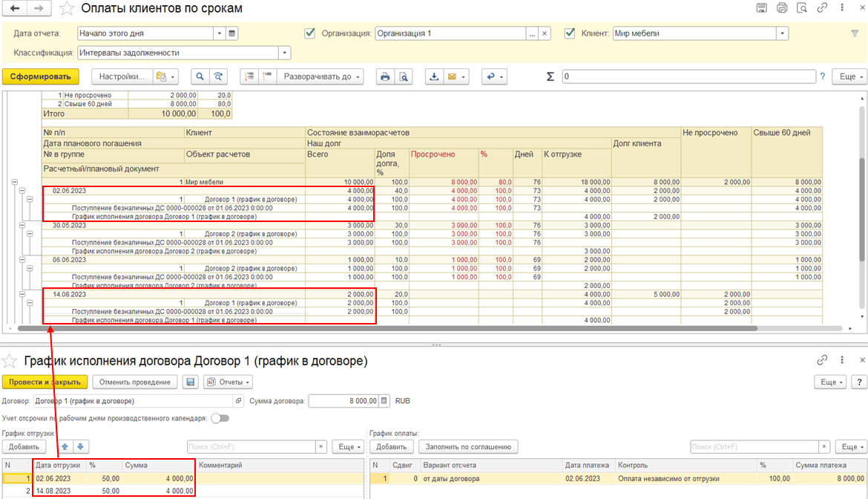Click Заполнить по соглашению button

point(467,446)
